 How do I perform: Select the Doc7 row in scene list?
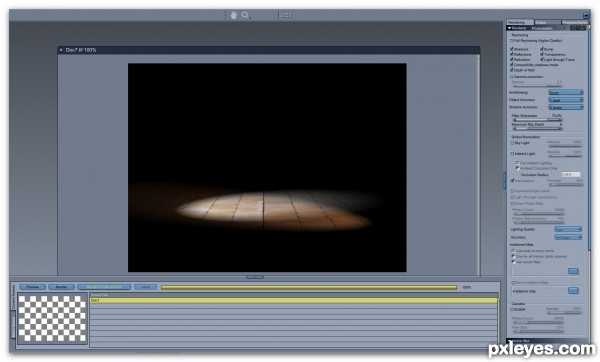click(294, 301)
